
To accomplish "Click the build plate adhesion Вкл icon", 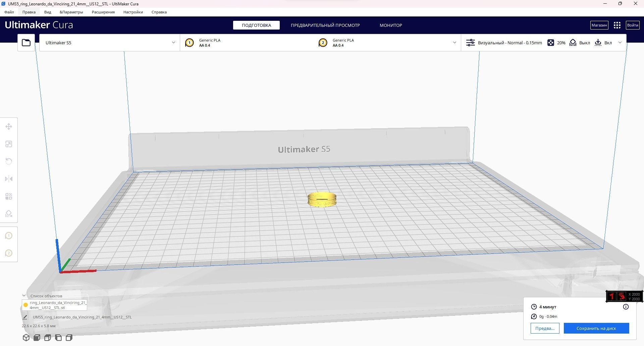I will click(x=598, y=43).
